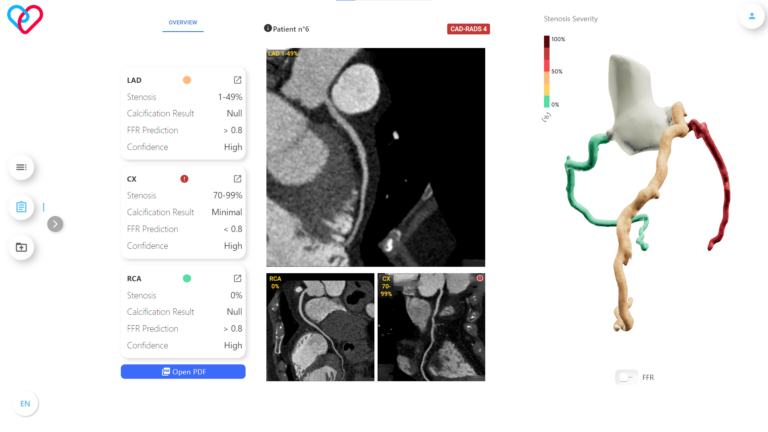768x432 pixels.
Task: Click the heart logo icon
Action: tap(25, 19)
